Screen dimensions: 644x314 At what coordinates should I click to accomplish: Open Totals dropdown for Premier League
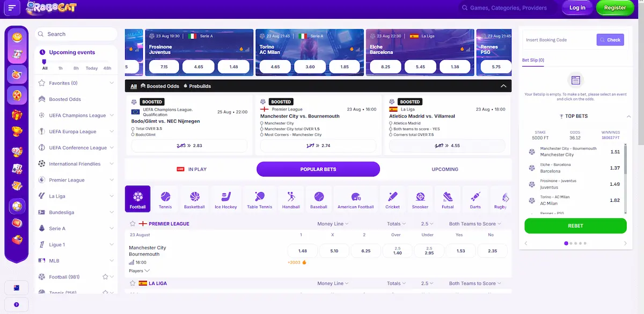(x=396, y=224)
